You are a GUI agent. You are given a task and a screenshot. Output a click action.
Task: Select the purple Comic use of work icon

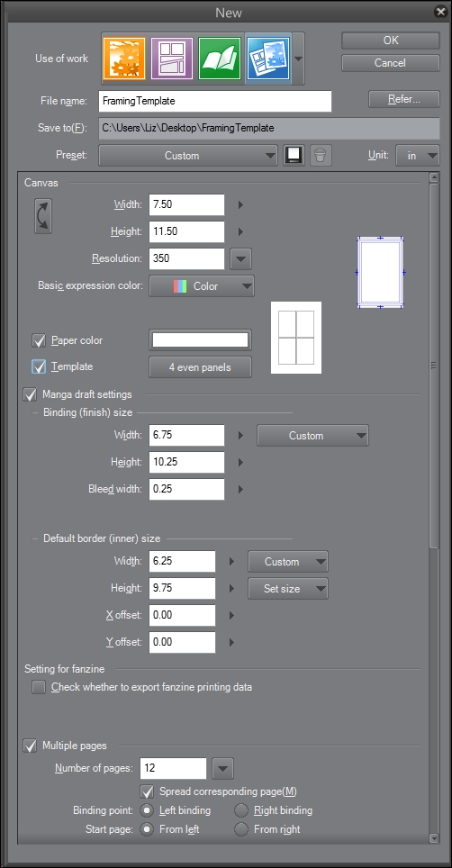pos(171,59)
